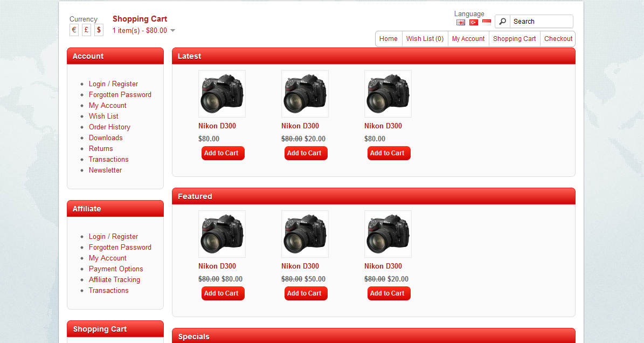The image size is (644, 343).
Task: Switch currency to US Dollar
Action: (x=99, y=30)
